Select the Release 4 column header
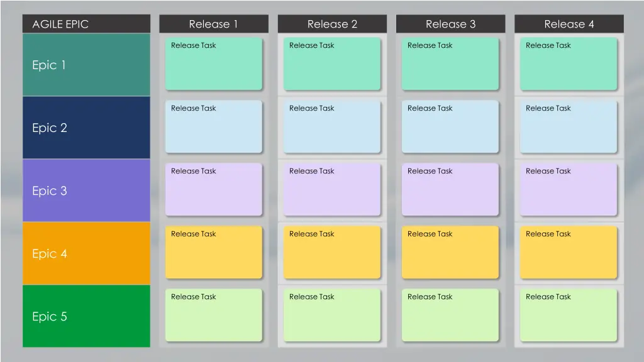Viewport: 644px width, 362px height. (x=569, y=24)
